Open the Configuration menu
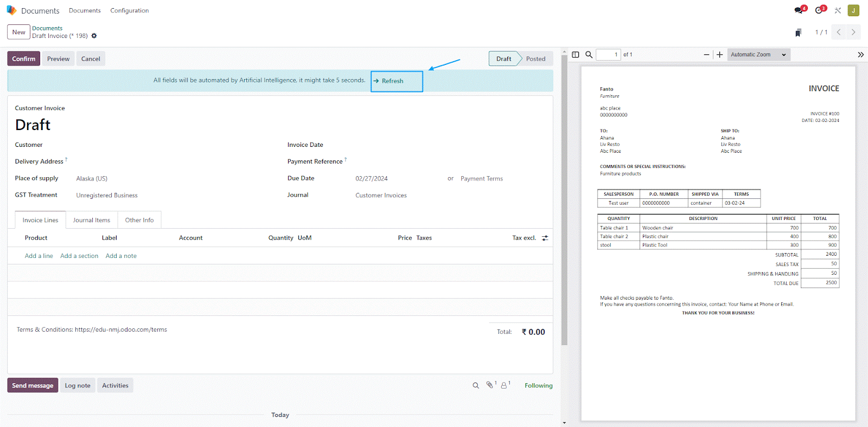The width and height of the screenshot is (868, 427). (130, 10)
